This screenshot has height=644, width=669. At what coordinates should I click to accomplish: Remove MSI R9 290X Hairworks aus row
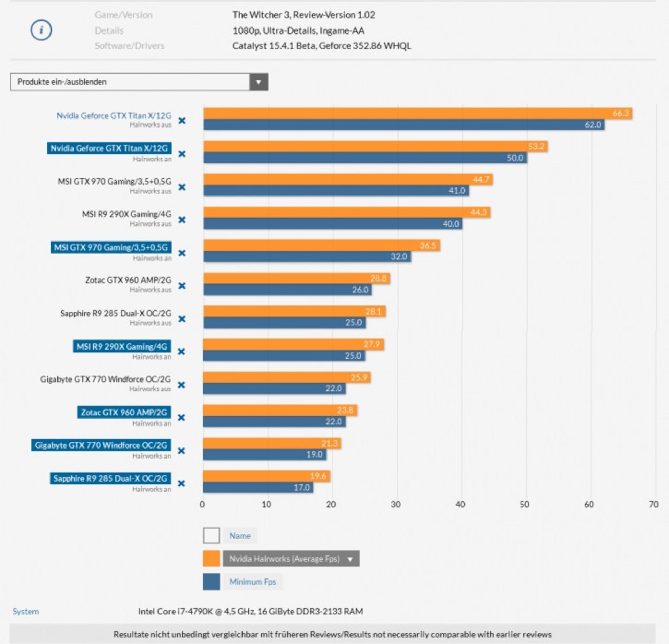[182, 220]
